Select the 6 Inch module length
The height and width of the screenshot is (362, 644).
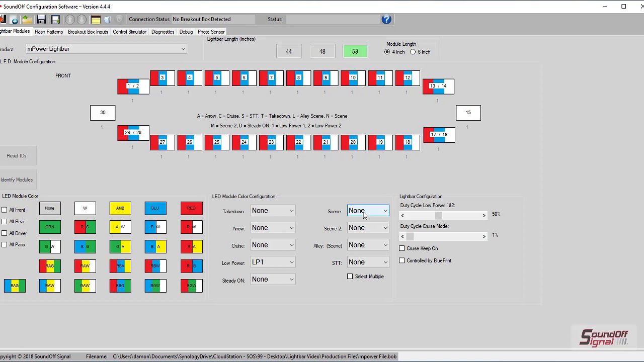[413, 52]
